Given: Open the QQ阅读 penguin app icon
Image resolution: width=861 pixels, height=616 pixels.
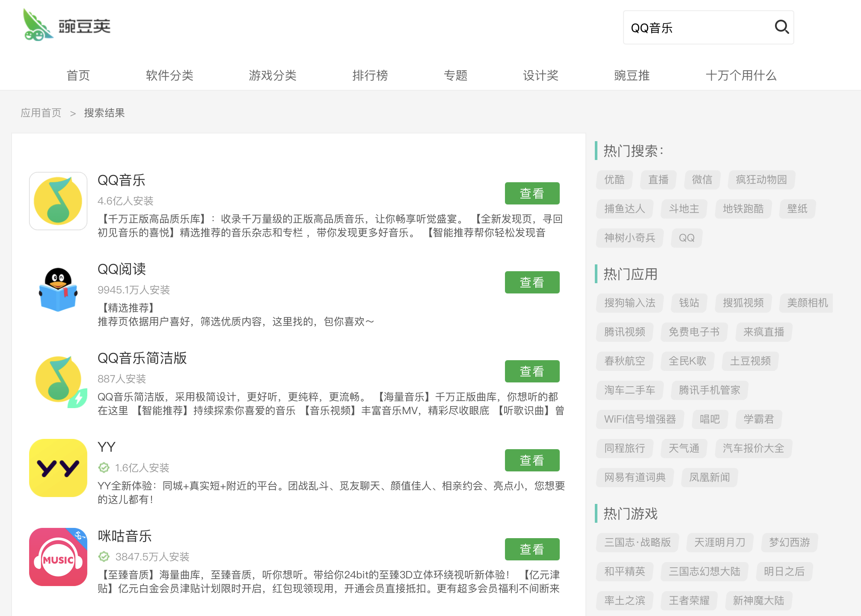Looking at the screenshot, I should click(58, 290).
